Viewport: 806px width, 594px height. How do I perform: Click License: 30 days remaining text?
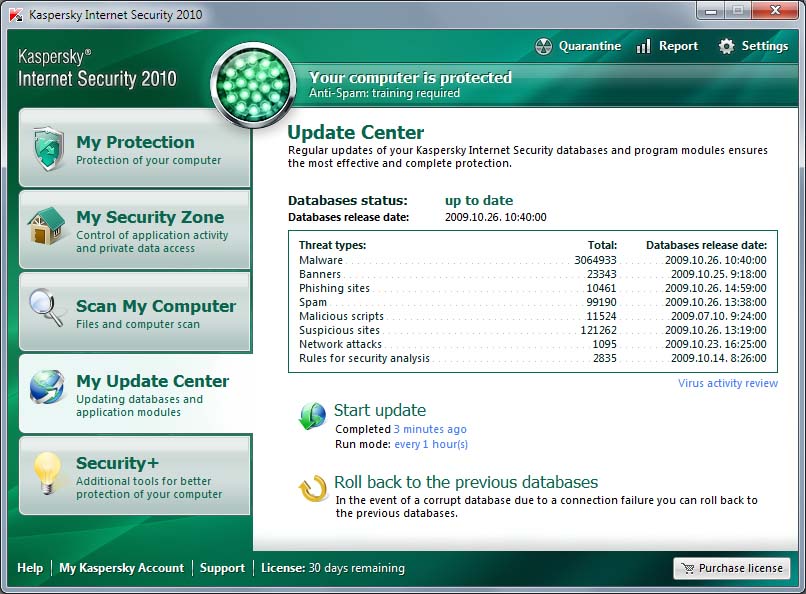coord(333,568)
